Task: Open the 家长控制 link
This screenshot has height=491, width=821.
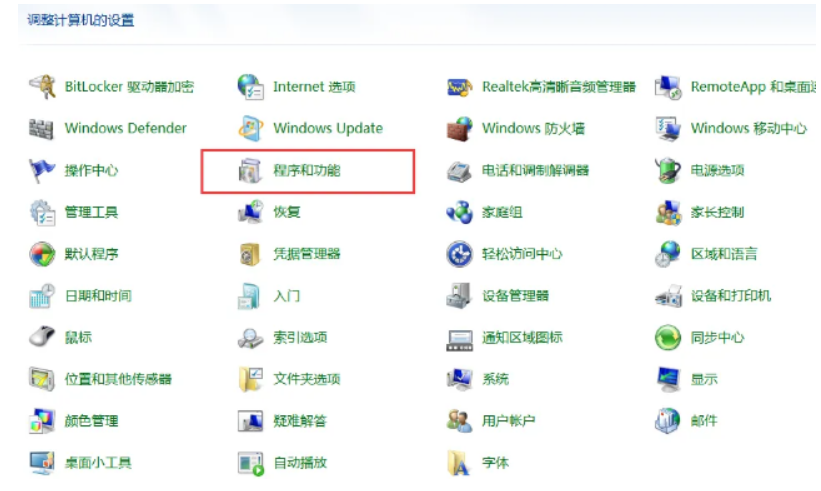Action: click(x=717, y=212)
